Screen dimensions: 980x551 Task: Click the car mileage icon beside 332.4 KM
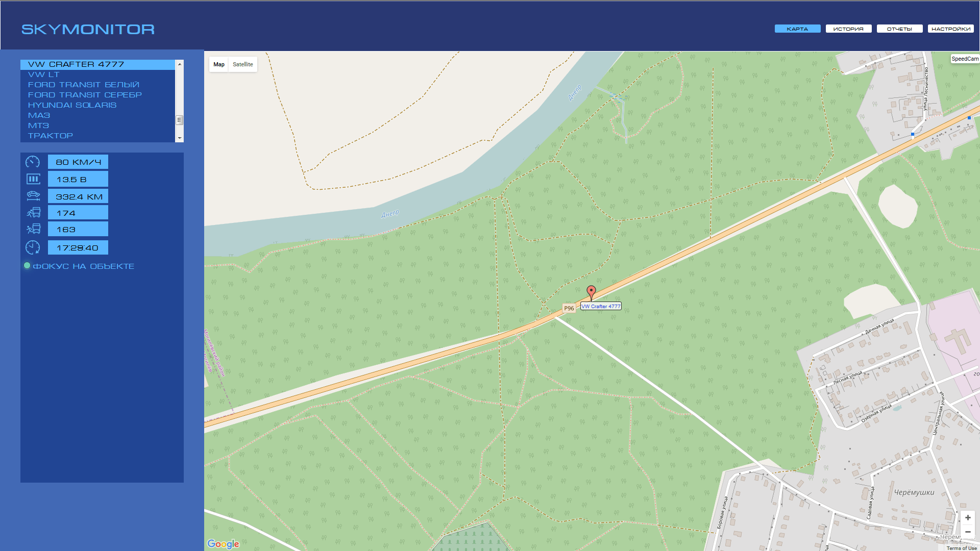[33, 195]
